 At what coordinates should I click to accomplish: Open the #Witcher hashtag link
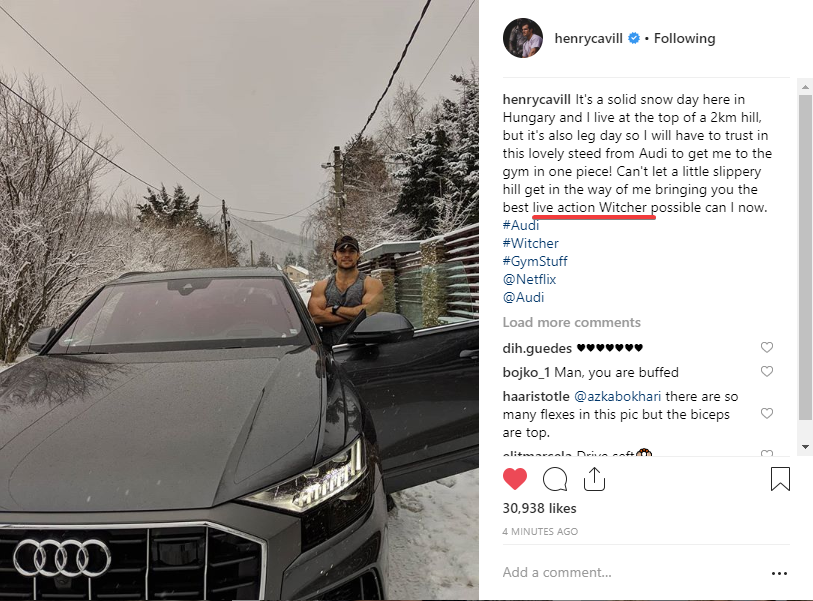pyautogui.click(x=531, y=243)
